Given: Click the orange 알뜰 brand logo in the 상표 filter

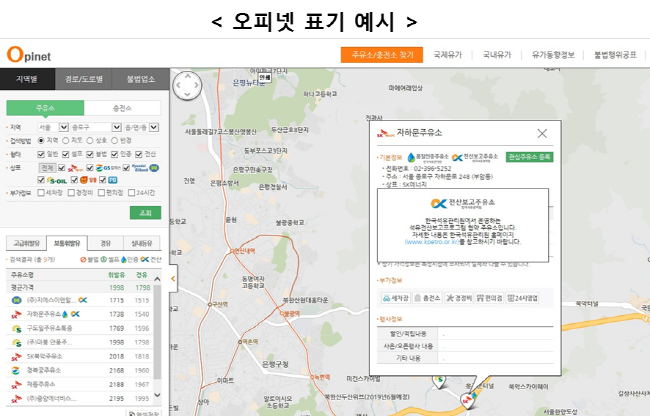Looking at the screenshot, I should (88, 180).
